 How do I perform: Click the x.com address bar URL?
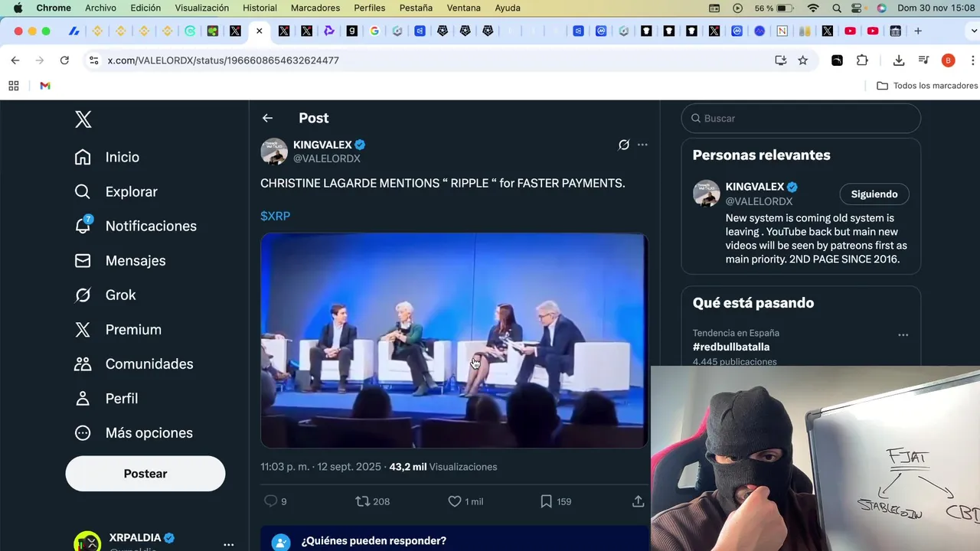(x=224, y=60)
